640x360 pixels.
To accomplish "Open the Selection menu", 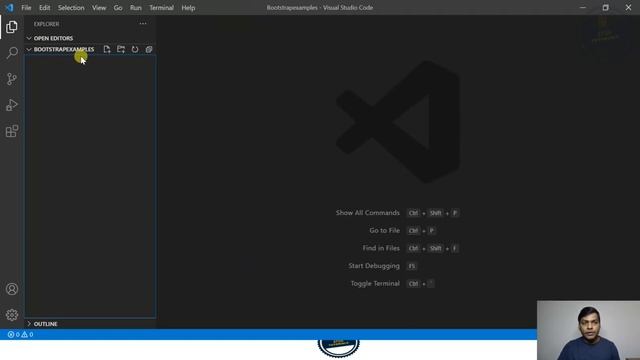I will 71,7.
